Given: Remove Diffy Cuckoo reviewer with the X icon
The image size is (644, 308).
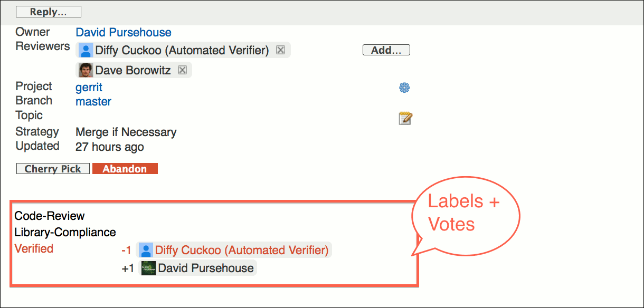Looking at the screenshot, I should pyautogui.click(x=280, y=50).
